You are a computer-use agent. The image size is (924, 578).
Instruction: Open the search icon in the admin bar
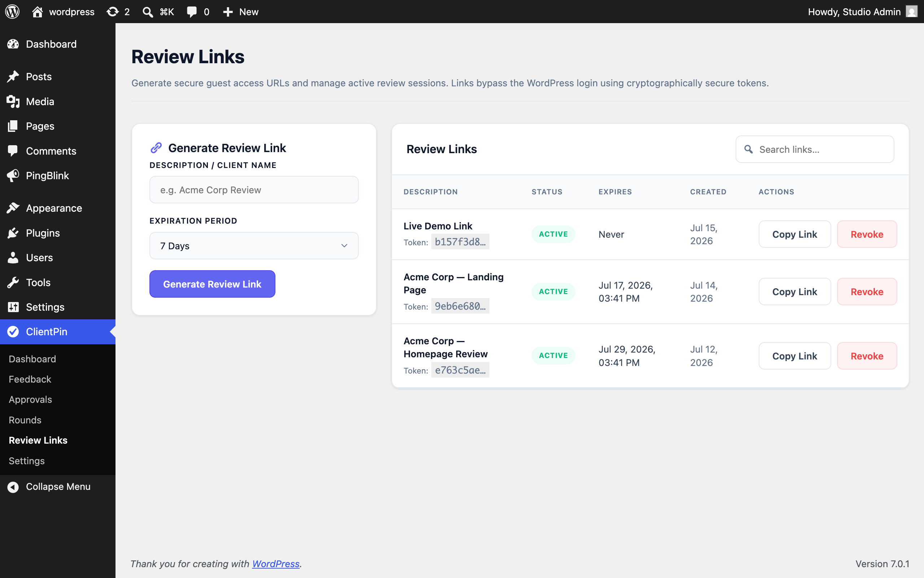(148, 12)
